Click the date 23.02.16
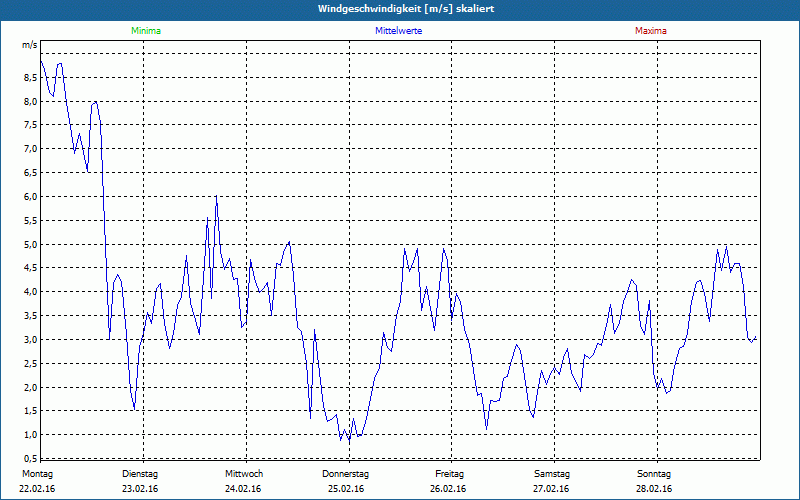Image resolution: width=800 pixels, height=500 pixels. tap(140, 489)
